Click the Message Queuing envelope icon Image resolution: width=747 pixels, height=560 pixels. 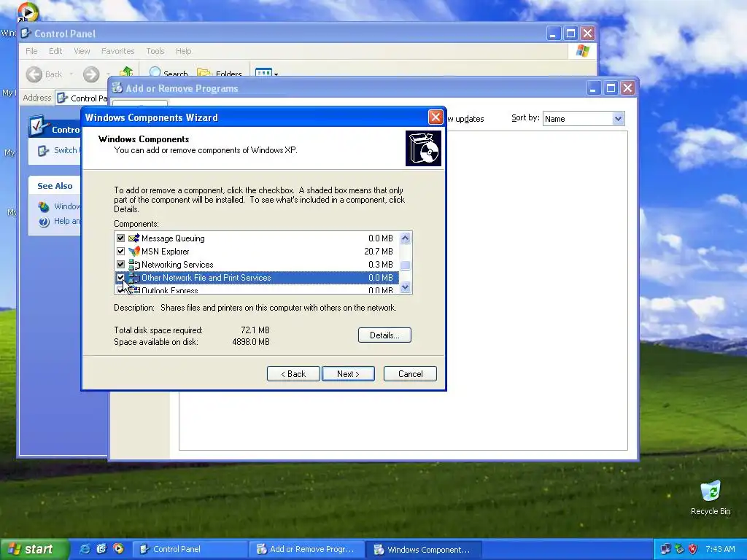click(134, 238)
